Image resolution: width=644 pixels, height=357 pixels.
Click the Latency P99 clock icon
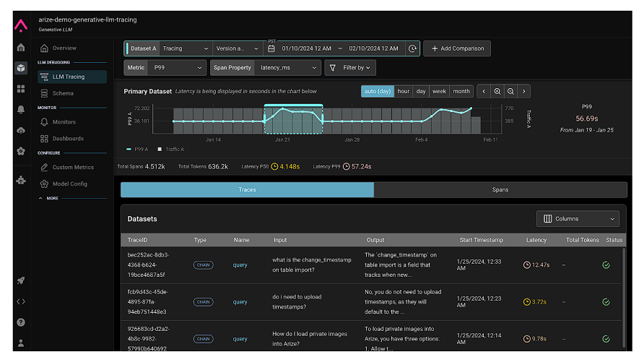tap(347, 166)
